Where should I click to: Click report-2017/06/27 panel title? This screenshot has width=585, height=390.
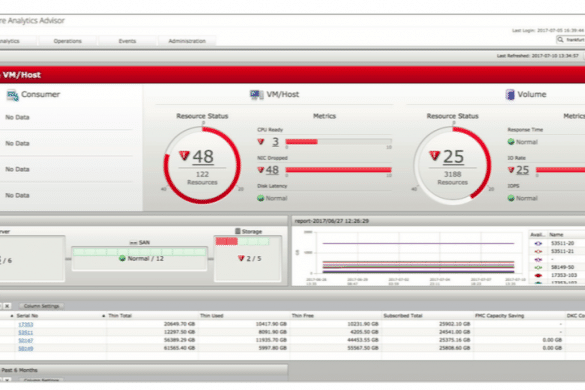[x=332, y=221]
